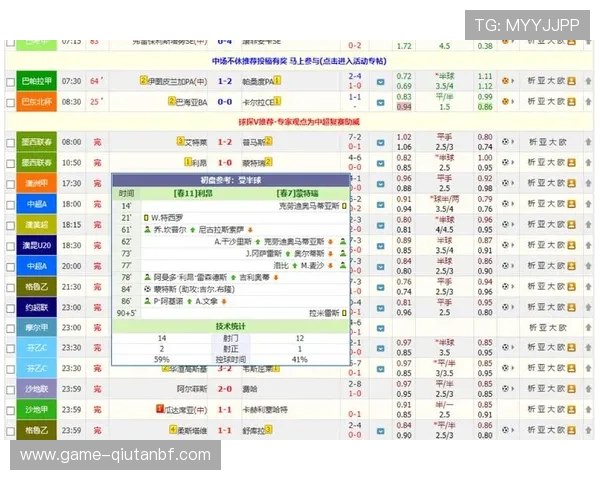Enable the checkbox on the 摩尔甲 23:00 row
This screenshot has height=480, width=600.
coord(10,329)
